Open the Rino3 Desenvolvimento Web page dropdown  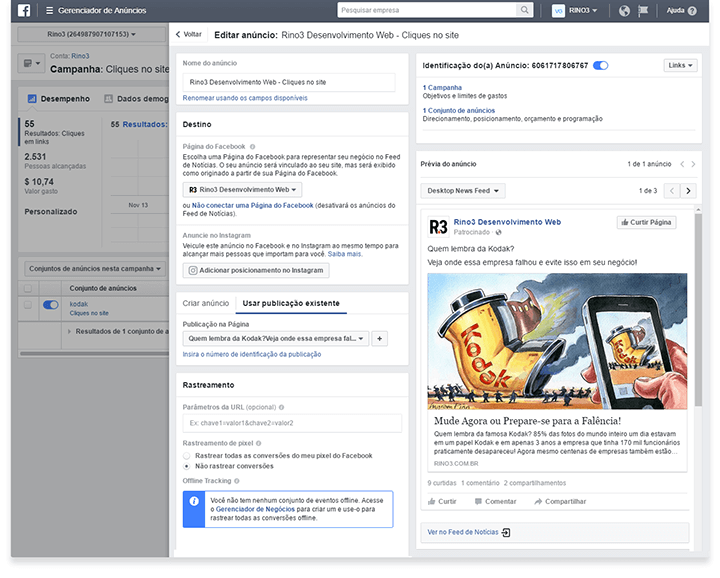click(242, 190)
